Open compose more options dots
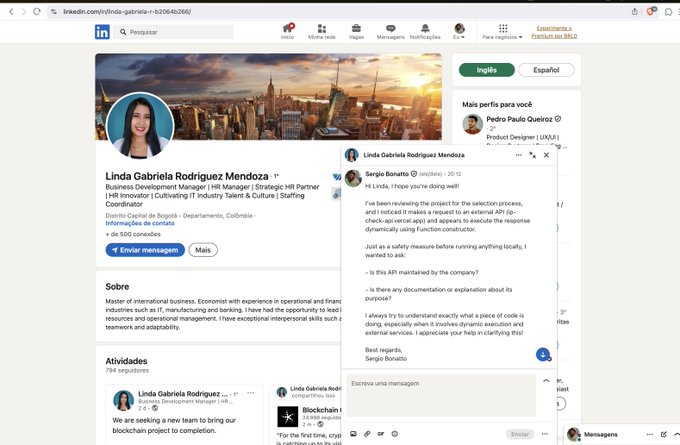Image resolution: width=680 pixels, height=445 pixels. click(x=545, y=434)
